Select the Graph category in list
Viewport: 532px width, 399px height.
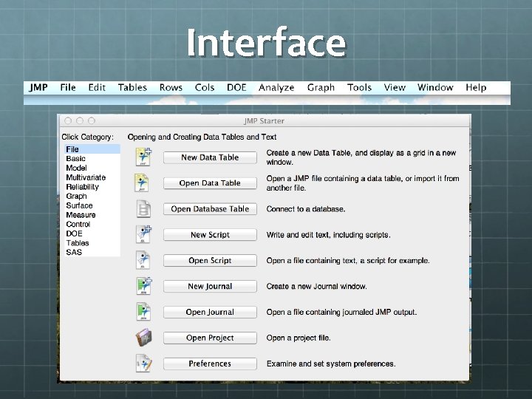pyautogui.click(x=92, y=196)
